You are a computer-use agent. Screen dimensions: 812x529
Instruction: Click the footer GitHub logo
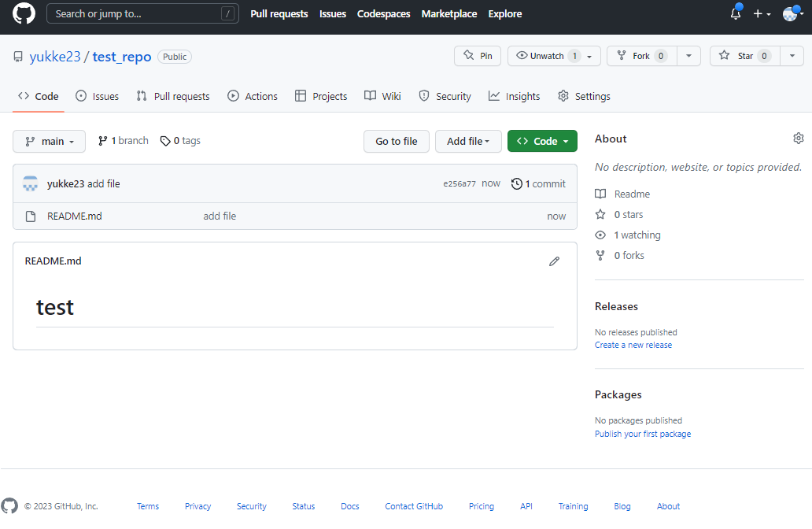9,505
